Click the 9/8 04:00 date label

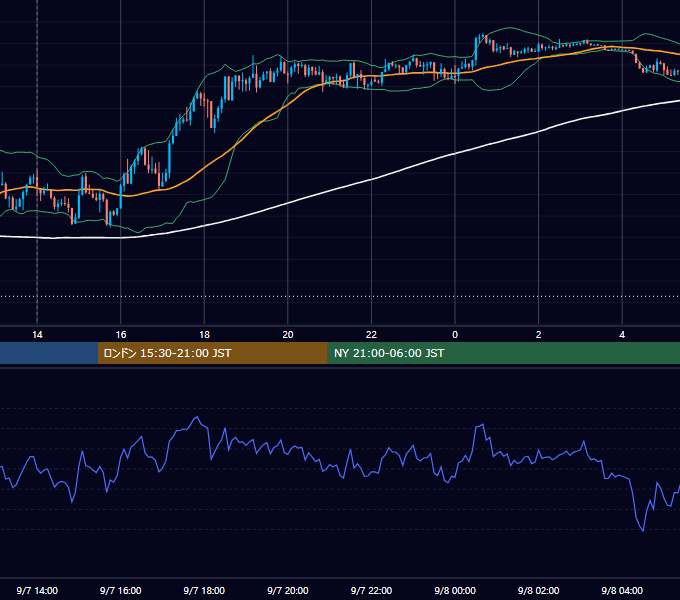click(x=622, y=590)
